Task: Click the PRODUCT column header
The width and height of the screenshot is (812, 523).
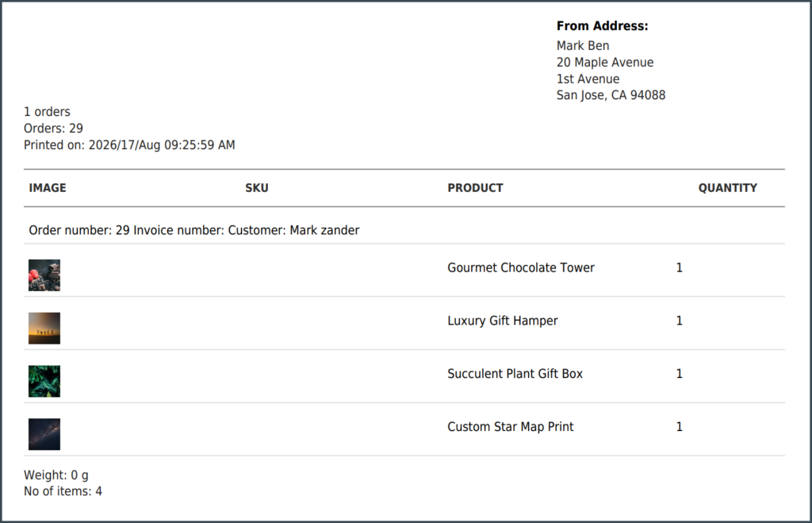Action: 476,187
